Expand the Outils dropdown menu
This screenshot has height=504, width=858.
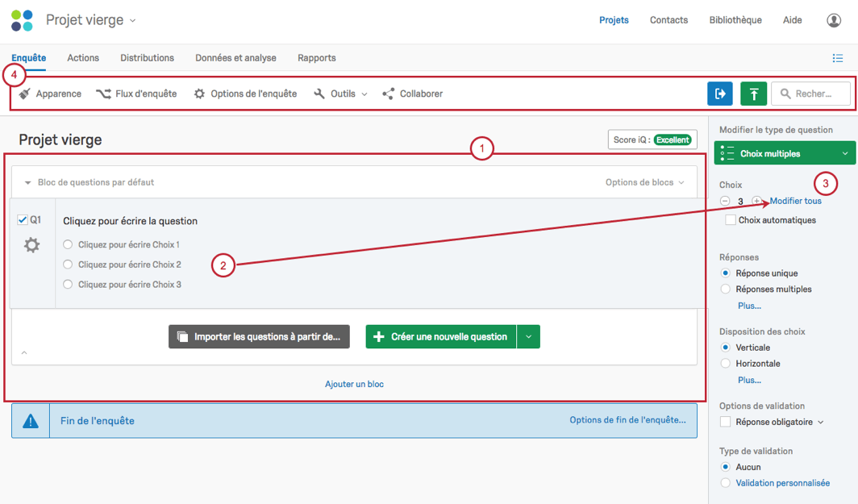pos(364,94)
